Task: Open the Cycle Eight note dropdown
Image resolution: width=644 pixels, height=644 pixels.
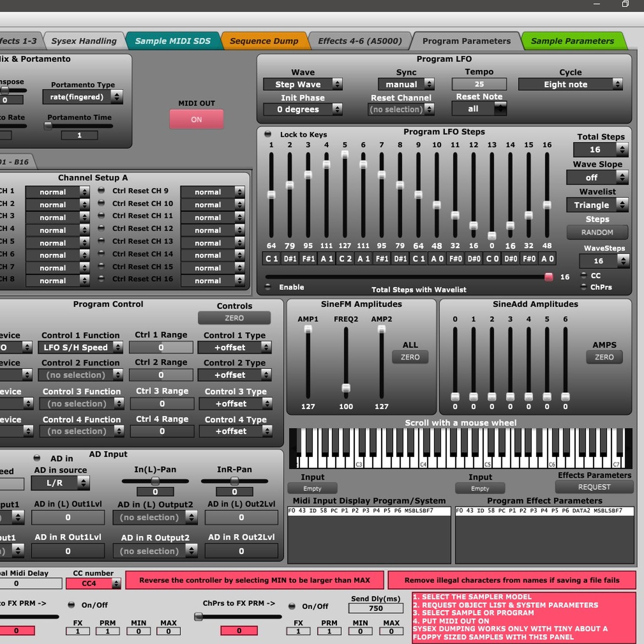Action: [x=570, y=84]
